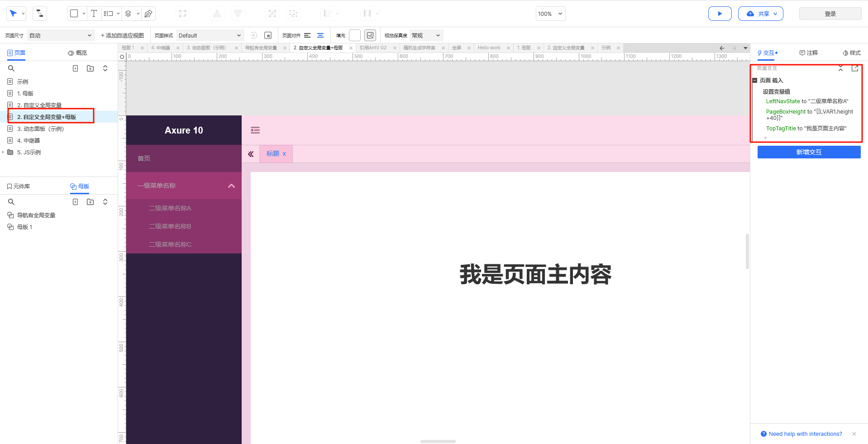
Task: Open the page fill color swatch
Action: point(355,35)
